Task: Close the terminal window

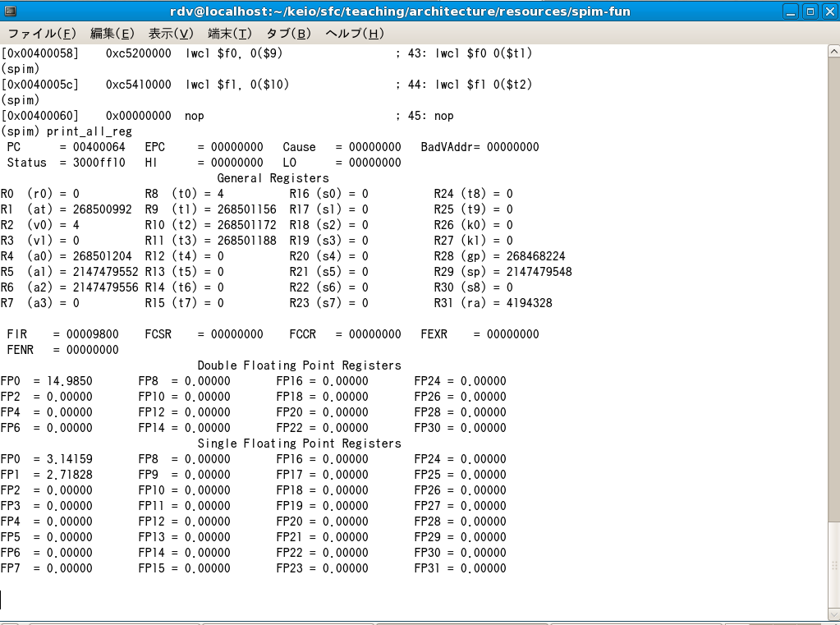Action: (x=828, y=11)
